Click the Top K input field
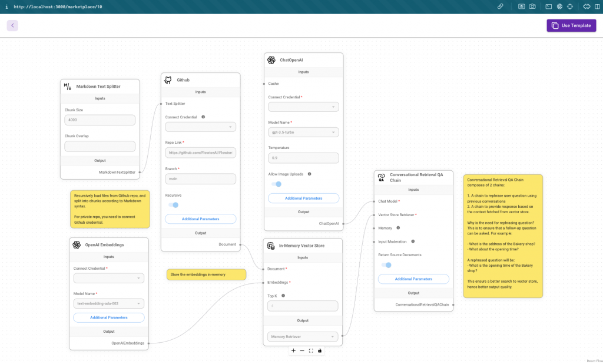Viewport: 603px width, 364px height. point(303,306)
